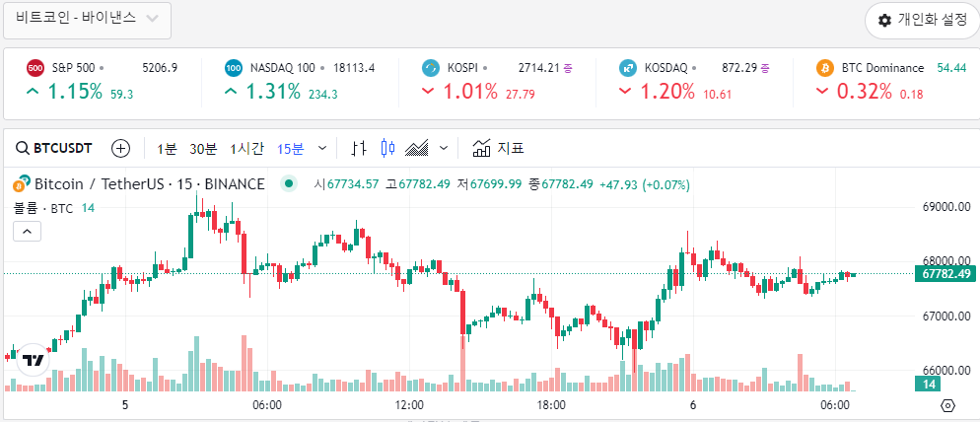Click the Bitcoin symbol icon in legend
Viewport: 980px width, 422px height.
19,184
